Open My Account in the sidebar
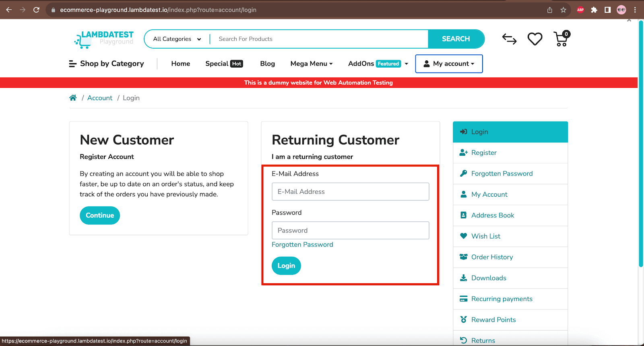The width and height of the screenshot is (644, 346). 510,195
